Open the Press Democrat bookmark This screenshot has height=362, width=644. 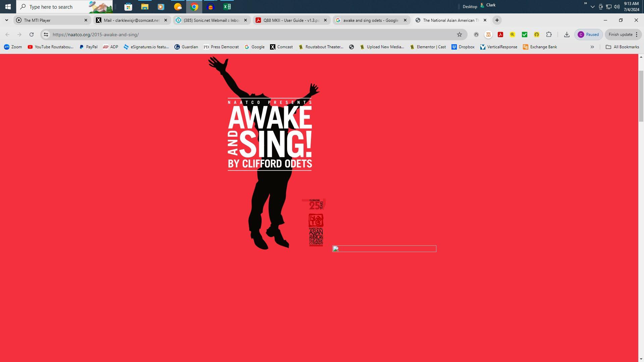[221, 47]
